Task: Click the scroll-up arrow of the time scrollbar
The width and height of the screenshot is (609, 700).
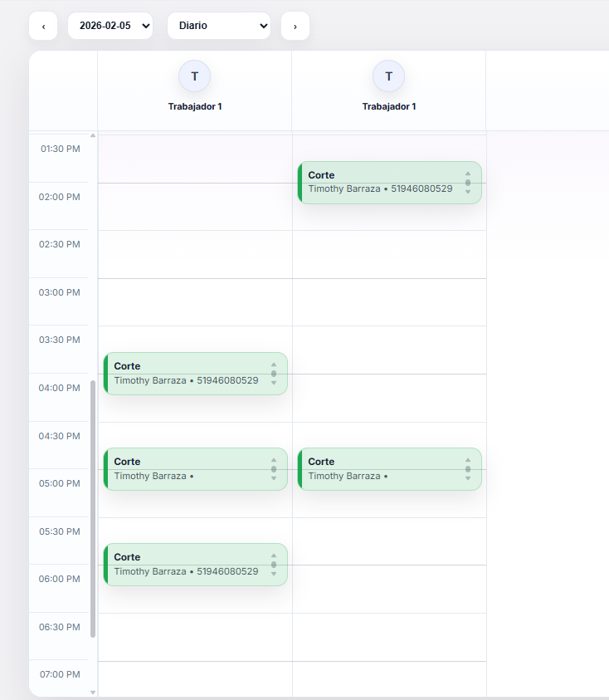Action: pos(93,135)
